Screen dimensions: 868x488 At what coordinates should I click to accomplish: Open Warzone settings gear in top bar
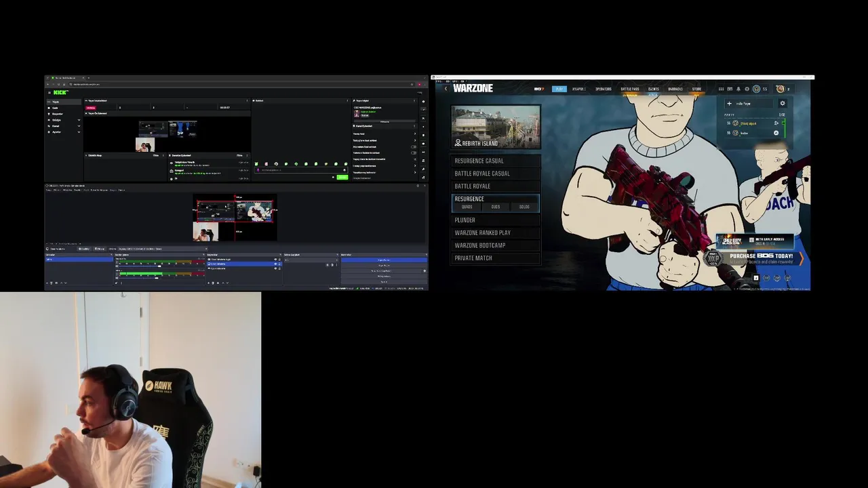[x=747, y=89]
